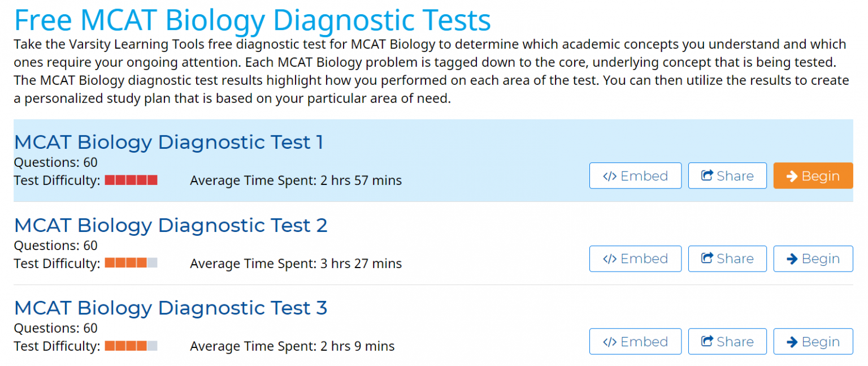Viewport: 868px width, 366px height.
Task: Click Test 3's difficulty rating bar
Action: (131, 345)
